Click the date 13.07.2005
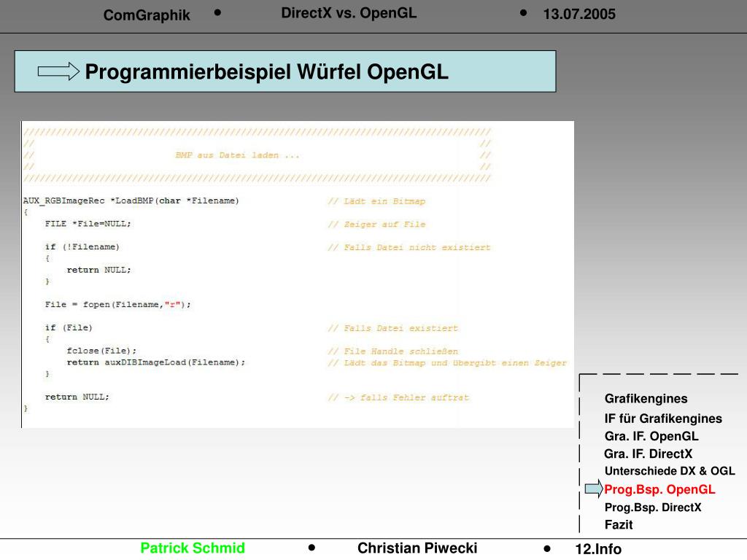Viewport: 747px width, 560px height. tap(579, 15)
